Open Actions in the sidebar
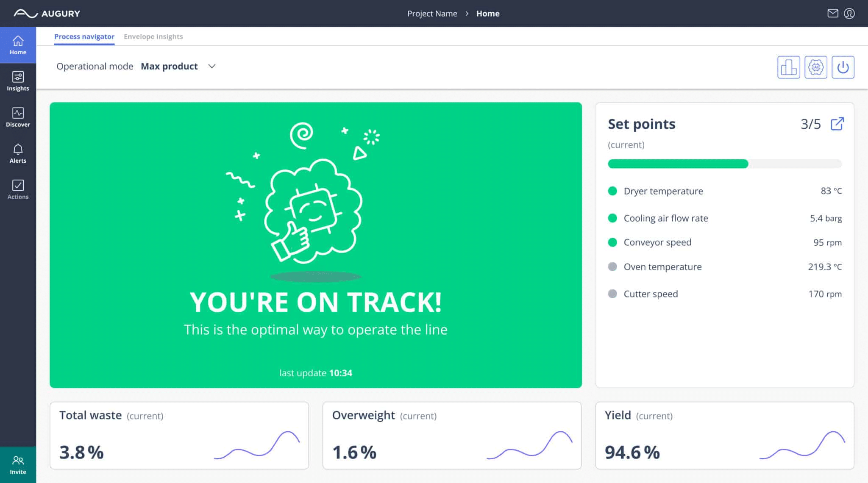Screen dimensions: 868x483 point(18,189)
